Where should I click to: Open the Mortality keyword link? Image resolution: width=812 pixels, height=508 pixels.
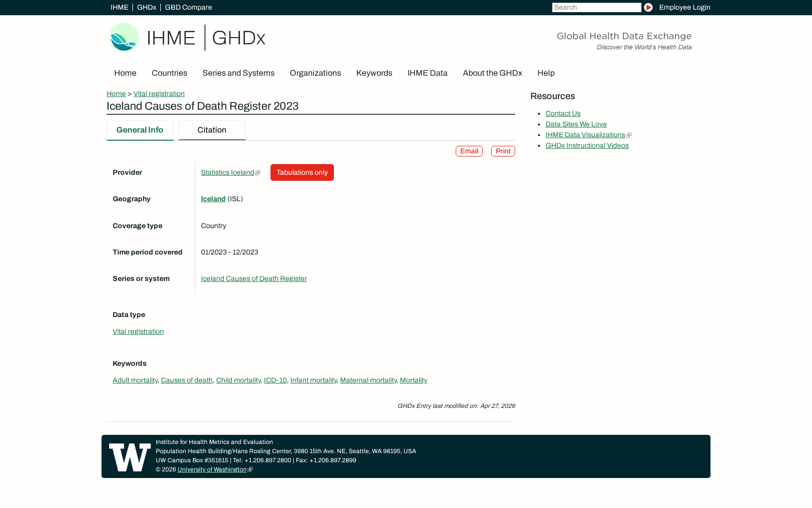tap(414, 380)
